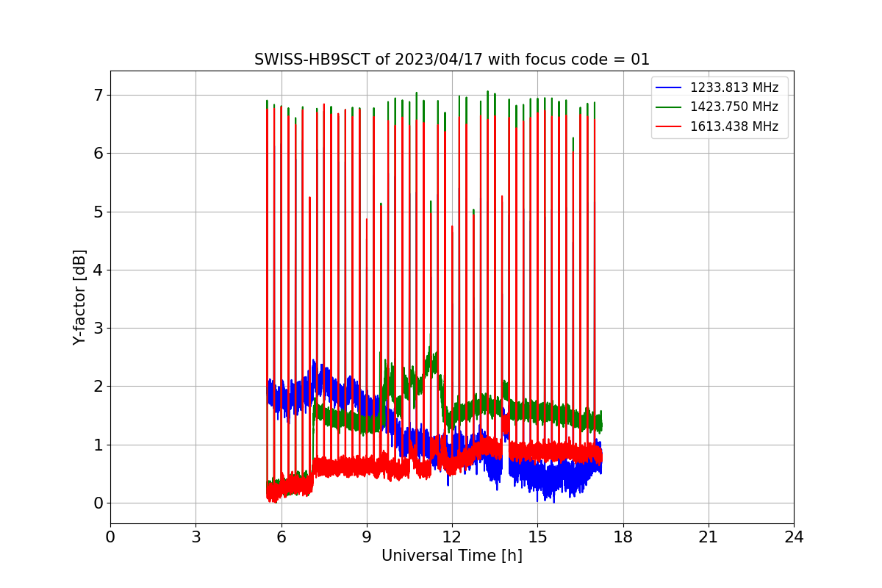
Task: Select the 1233.813 MHz legend label
Action: pyautogui.click(x=734, y=87)
